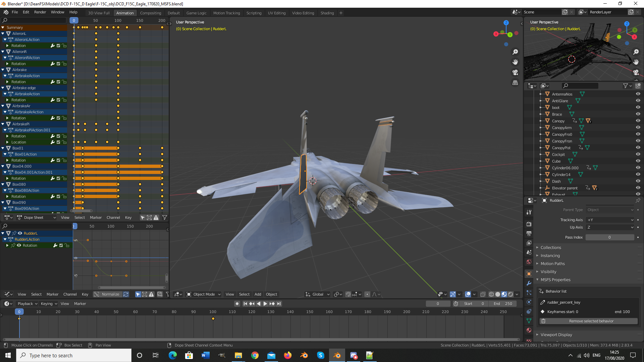Open the Tracking Axis dropdown

click(610, 220)
